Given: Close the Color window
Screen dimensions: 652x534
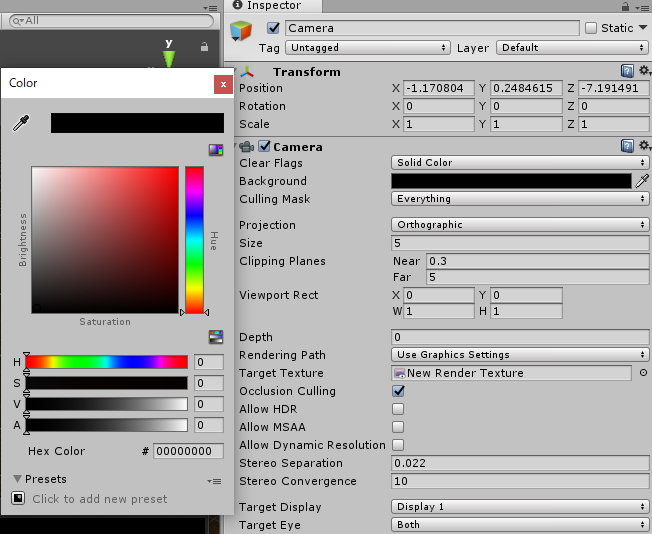Looking at the screenshot, I should [223, 84].
